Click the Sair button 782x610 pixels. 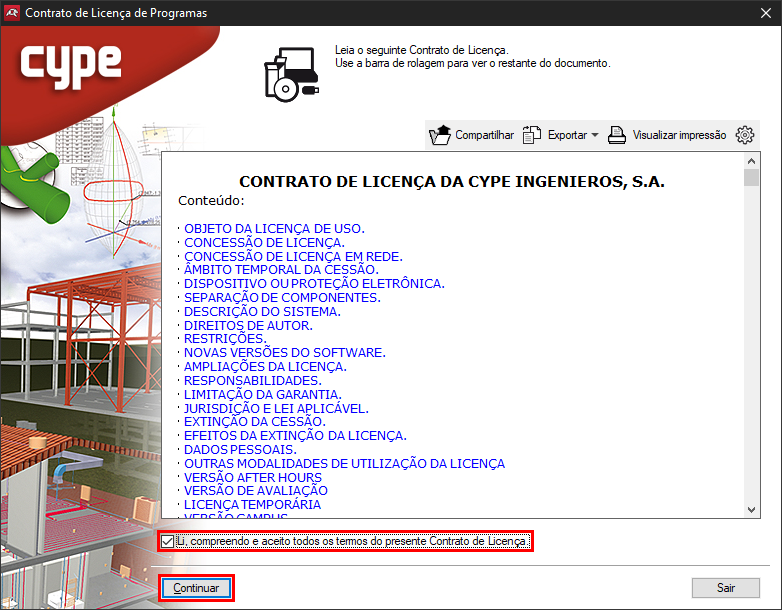[x=726, y=588]
